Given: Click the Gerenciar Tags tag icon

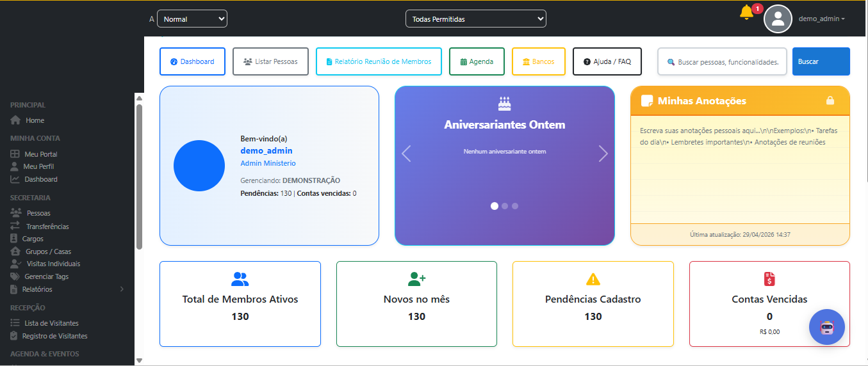Looking at the screenshot, I should click(15, 276).
